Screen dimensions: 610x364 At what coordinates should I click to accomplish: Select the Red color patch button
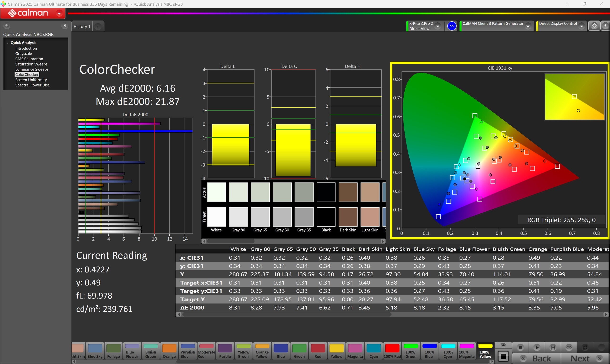pos(318,351)
